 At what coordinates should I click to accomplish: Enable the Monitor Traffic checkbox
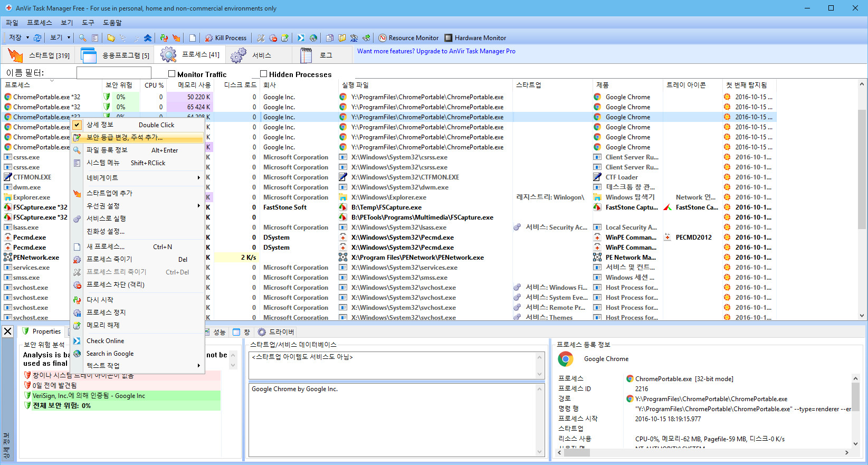click(x=172, y=74)
